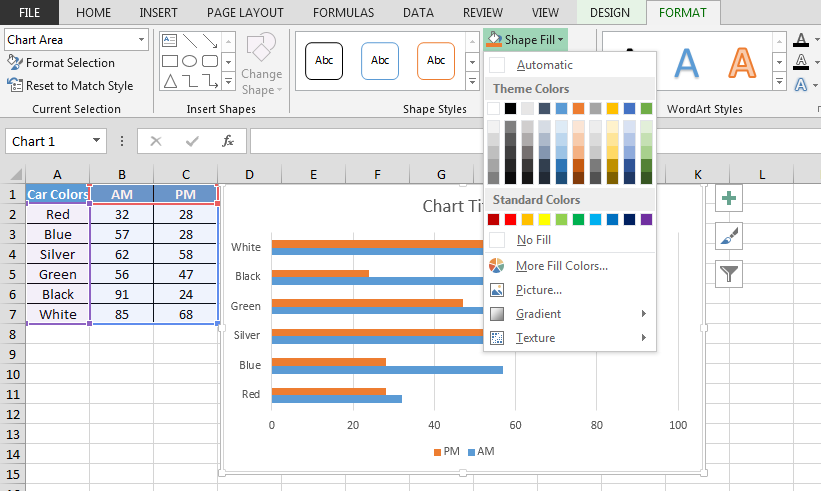Screen dimensions: 821x491
Task: Click the Insert Function fx icon
Action: point(228,141)
